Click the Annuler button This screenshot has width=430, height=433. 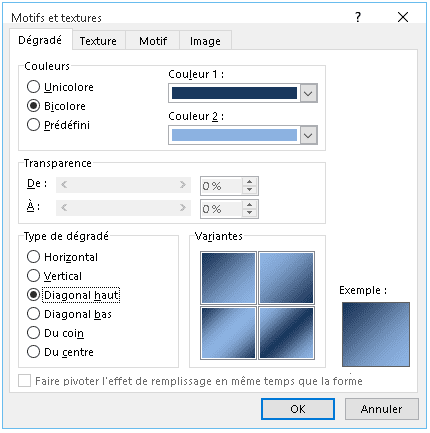point(382,409)
